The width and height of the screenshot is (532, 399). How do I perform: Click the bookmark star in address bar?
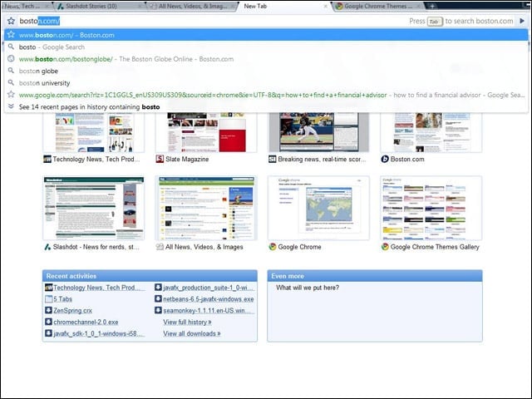[11, 21]
